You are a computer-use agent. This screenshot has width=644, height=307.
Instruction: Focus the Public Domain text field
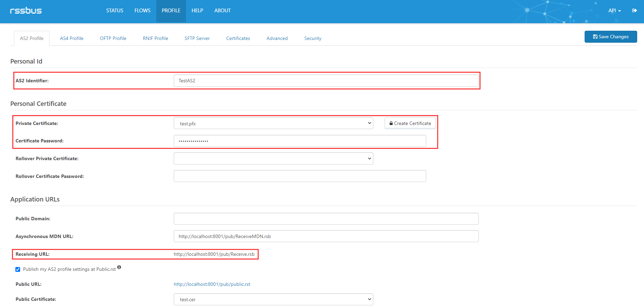326,219
